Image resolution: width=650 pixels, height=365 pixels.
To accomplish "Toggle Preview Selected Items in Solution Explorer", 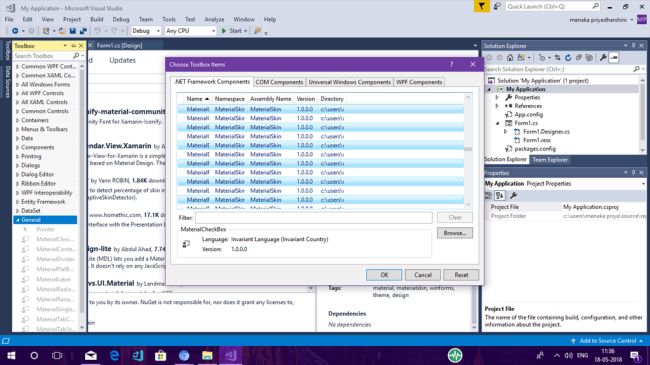I will click(x=614, y=58).
